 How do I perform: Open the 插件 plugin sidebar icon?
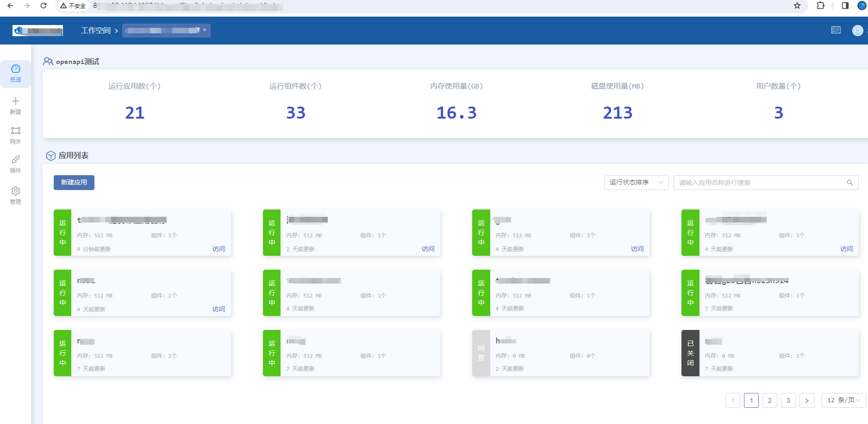click(15, 164)
